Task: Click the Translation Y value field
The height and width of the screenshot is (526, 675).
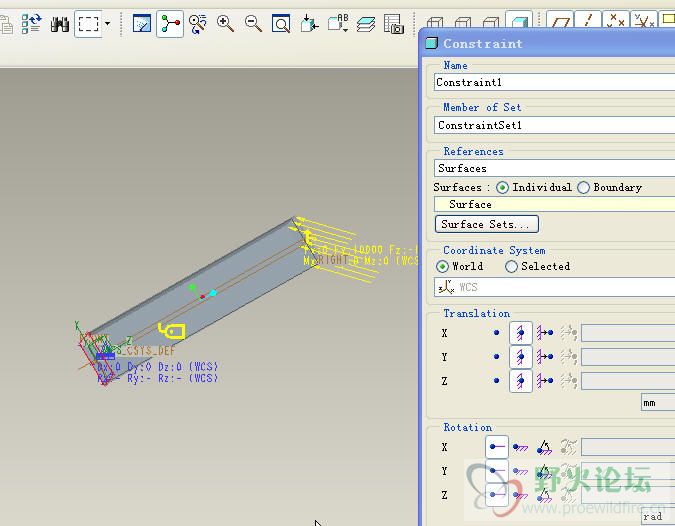Action: [x=628, y=357]
